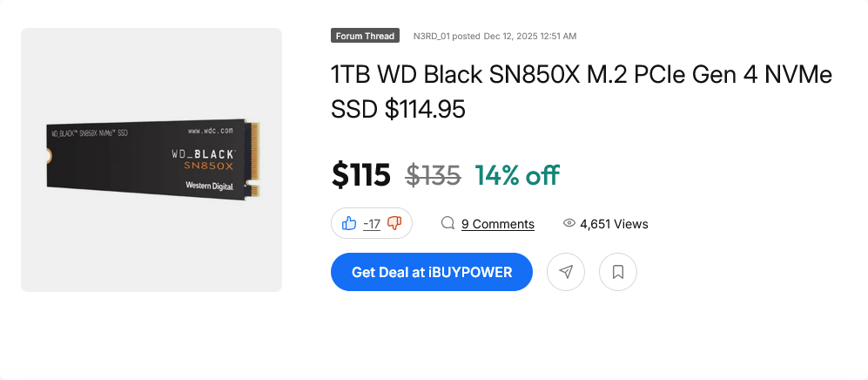868x380 pixels.
Task: Open the 9 Comments link
Action: click(x=497, y=224)
